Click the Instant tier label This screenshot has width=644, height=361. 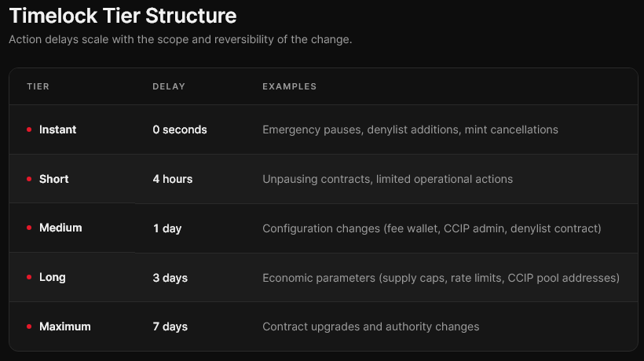(57, 129)
